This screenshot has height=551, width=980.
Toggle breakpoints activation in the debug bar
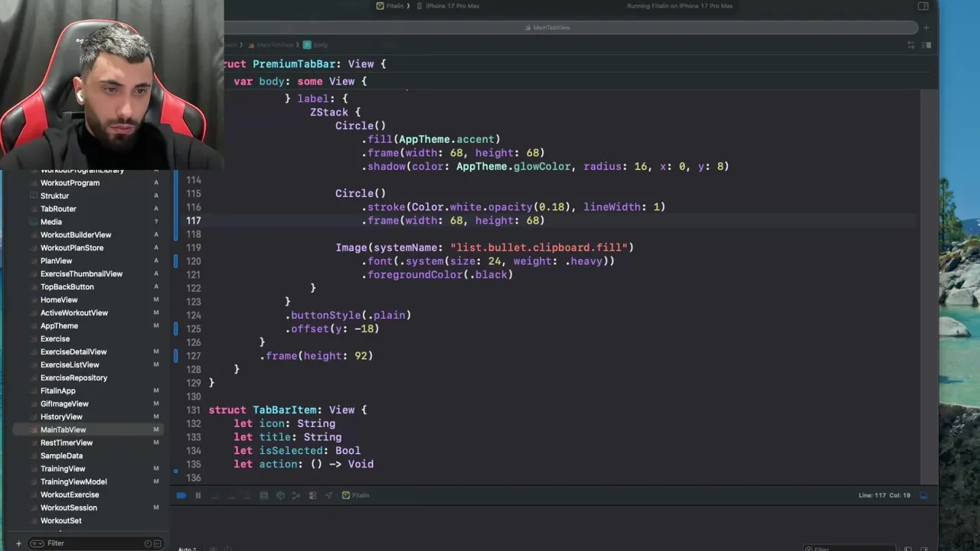181,496
